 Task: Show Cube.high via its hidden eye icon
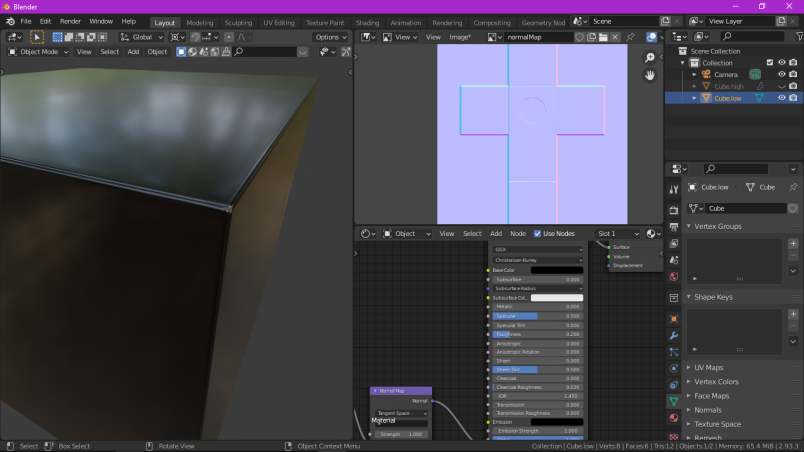(x=781, y=86)
